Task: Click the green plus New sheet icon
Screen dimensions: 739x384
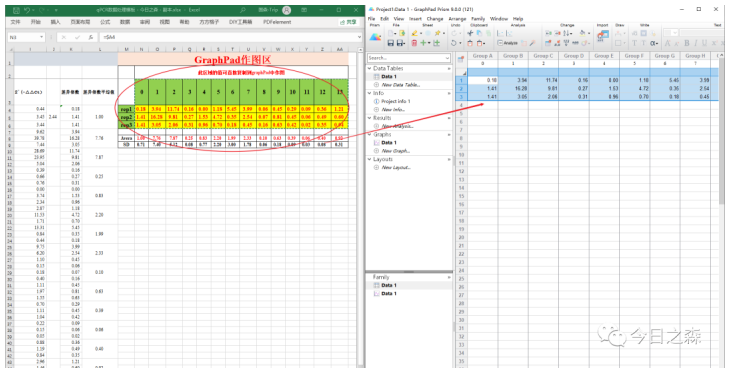Action: [423, 43]
